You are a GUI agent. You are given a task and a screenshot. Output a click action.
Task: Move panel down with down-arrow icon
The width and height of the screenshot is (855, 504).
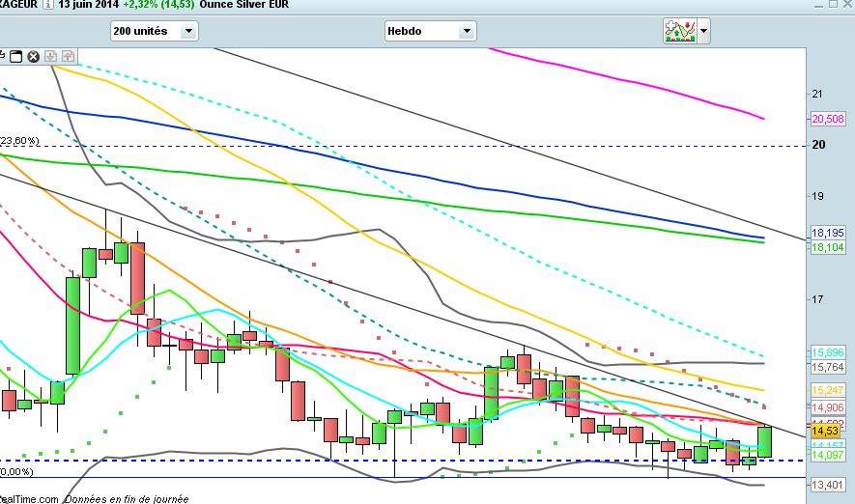point(50,56)
